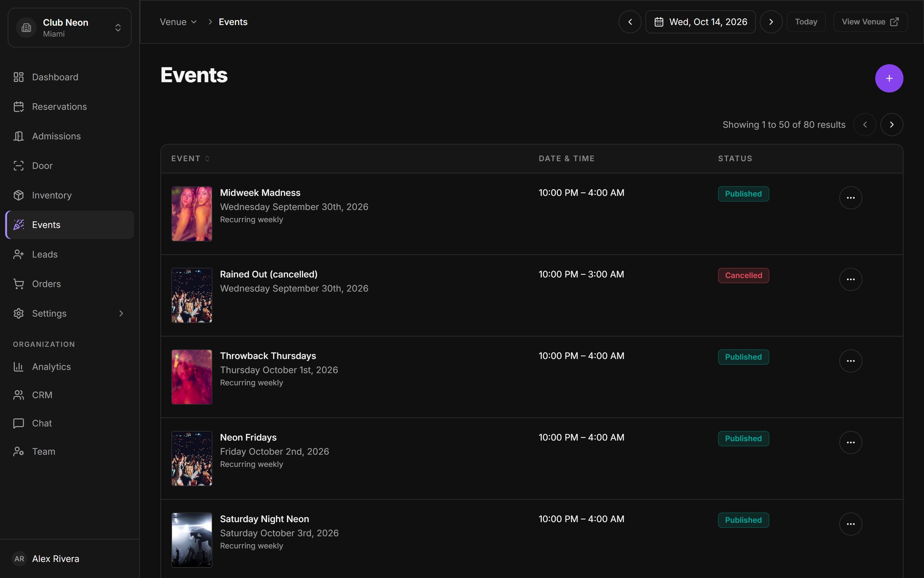Show next page of results
The height and width of the screenshot is (578, 924).
click(x=892, y=124)
